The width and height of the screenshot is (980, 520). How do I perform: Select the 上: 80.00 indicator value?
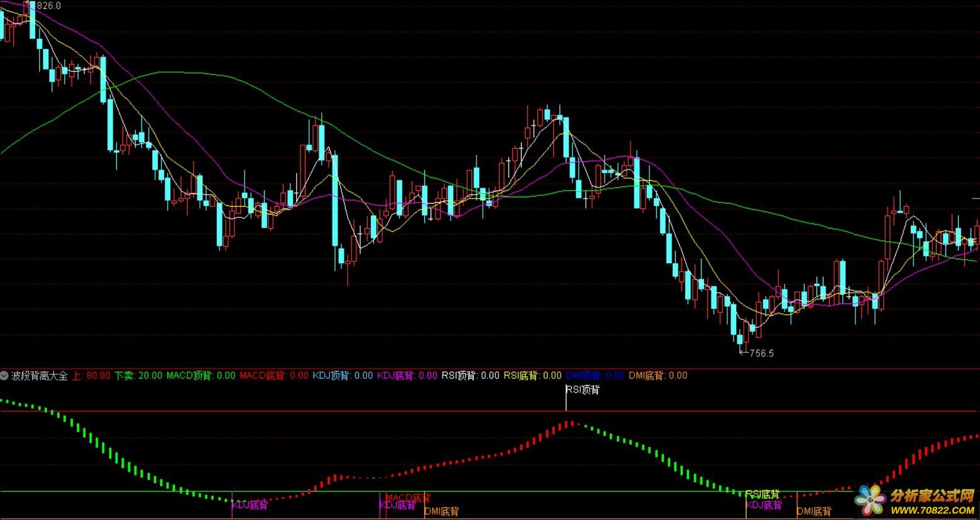click(x=91, y=376)
